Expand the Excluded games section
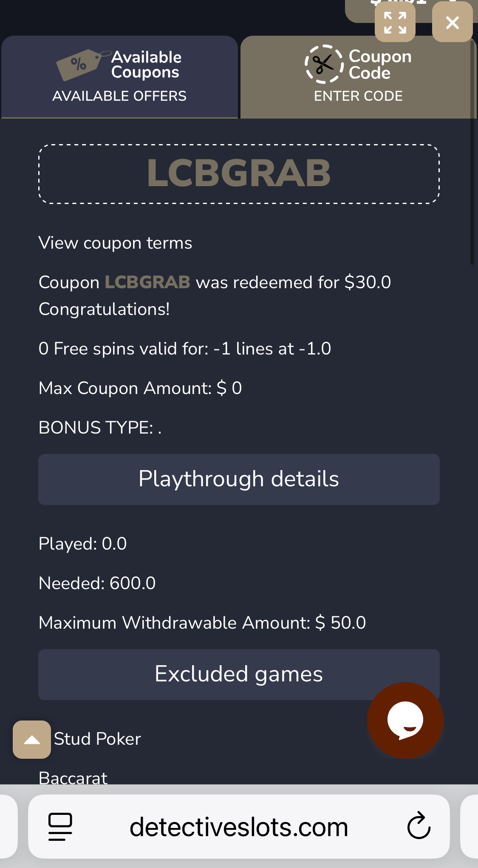The width and height of the screenshot is (478, 868). 239,674
